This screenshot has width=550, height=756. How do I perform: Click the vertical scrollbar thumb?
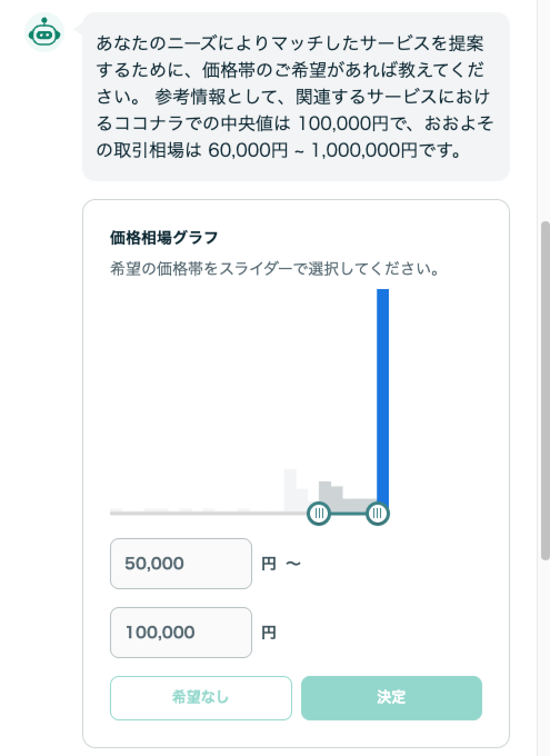point(545,389)
